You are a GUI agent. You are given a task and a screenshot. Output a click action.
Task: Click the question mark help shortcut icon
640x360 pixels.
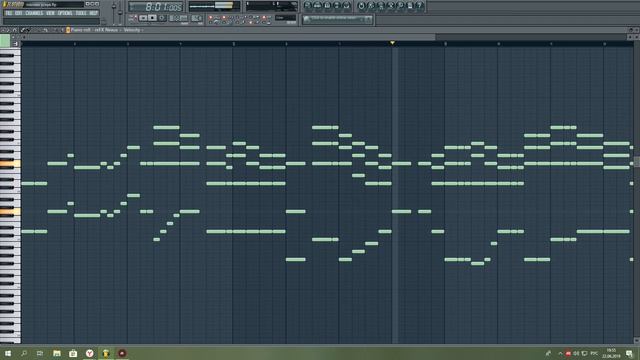419,6
